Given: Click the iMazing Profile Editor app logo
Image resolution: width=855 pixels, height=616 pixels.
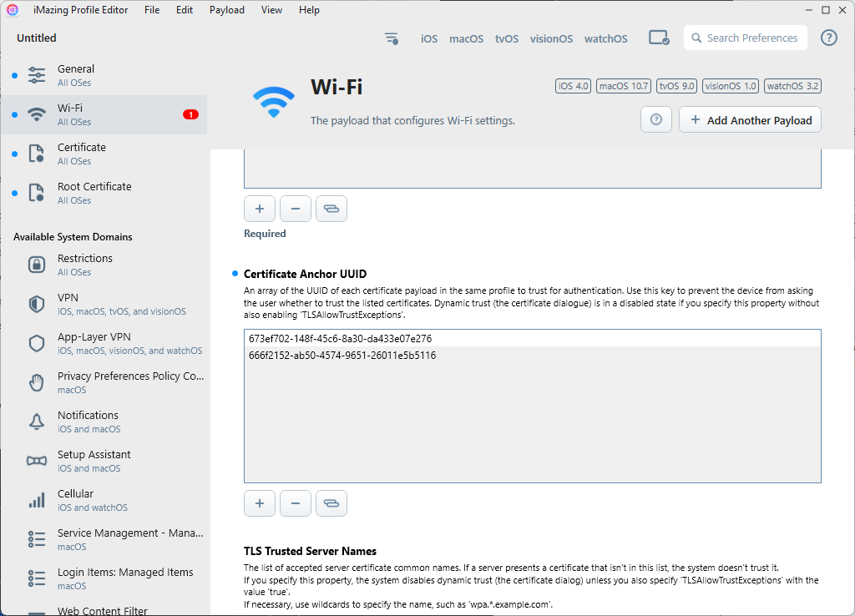Looking at the screenshot, I should click(13, 10).
